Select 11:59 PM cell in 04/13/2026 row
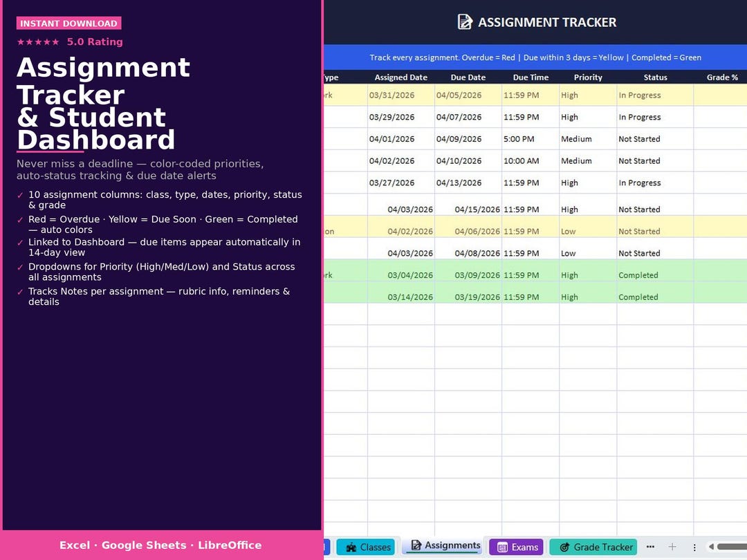747x560 pixels. [531, 183]
